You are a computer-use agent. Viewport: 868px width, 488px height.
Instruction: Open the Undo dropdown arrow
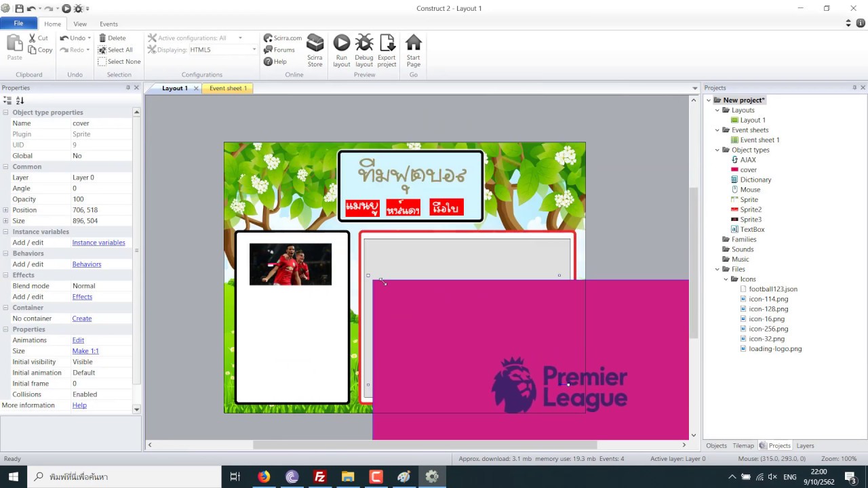click(x=90, y=38)
